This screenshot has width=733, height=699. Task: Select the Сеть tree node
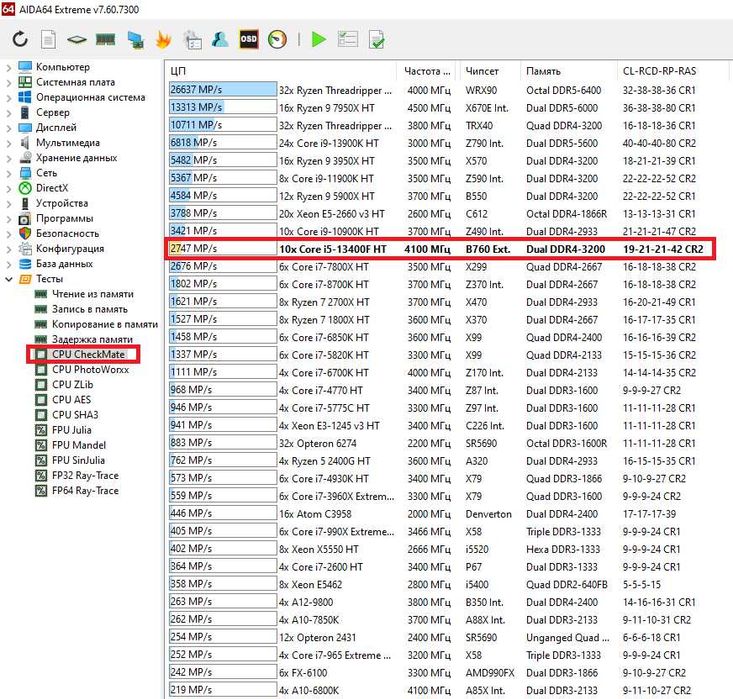pyautogui.click(x=46, y=173)
